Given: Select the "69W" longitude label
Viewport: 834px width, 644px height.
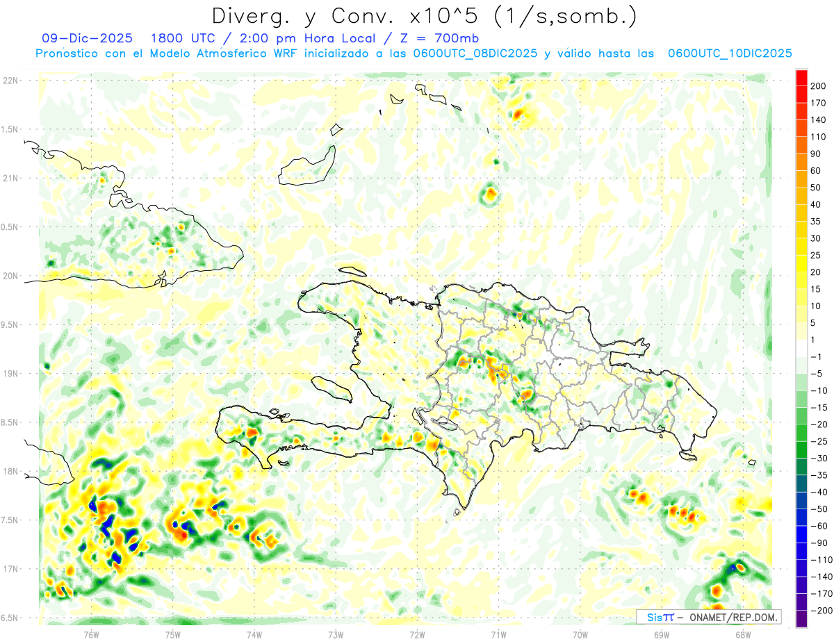Looking at the screenshot, I should pyautogui.click(x=662, y=635).
